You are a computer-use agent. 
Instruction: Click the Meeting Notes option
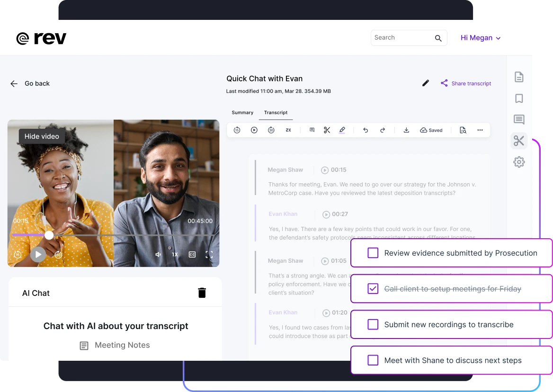[x=115, y=345]
